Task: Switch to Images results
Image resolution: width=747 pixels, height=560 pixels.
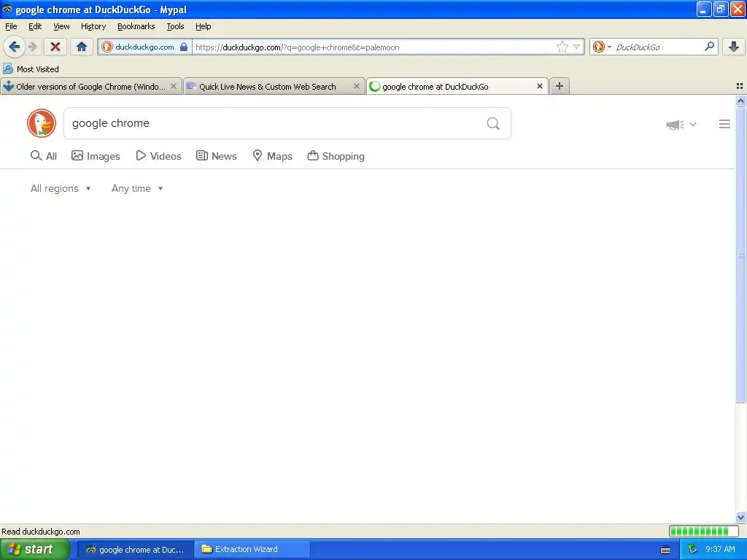Action: pyautogui.click(x=96, y=156)
